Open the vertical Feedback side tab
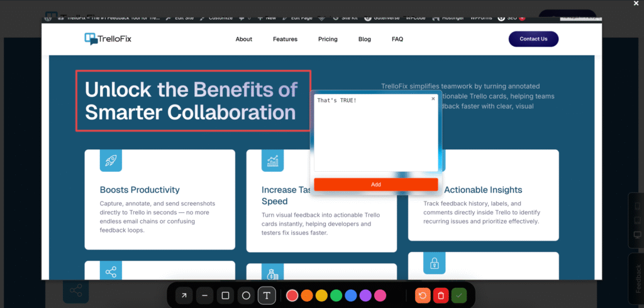This screenshot has height=308, width=644. pyautogui.click(x=638, y=278)
